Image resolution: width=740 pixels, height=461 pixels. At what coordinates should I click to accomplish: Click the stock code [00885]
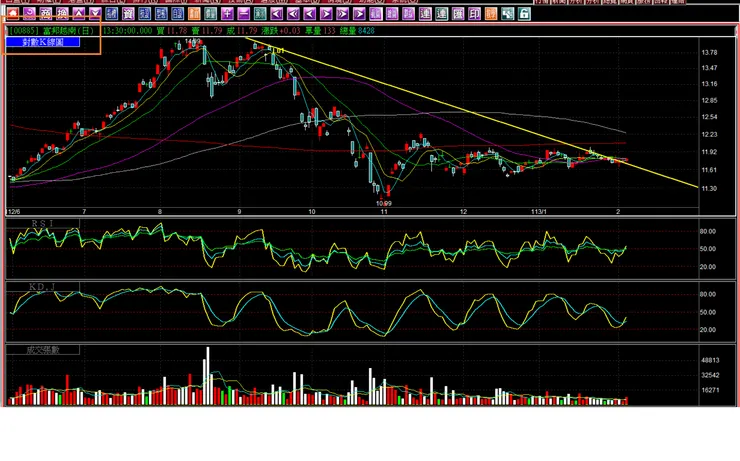[24, 31]
